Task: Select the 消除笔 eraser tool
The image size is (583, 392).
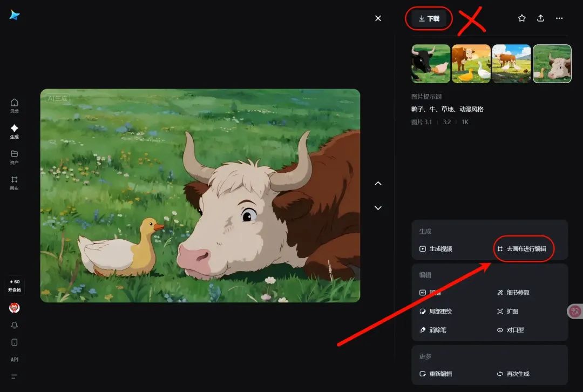Action: (x=433, y=330)
